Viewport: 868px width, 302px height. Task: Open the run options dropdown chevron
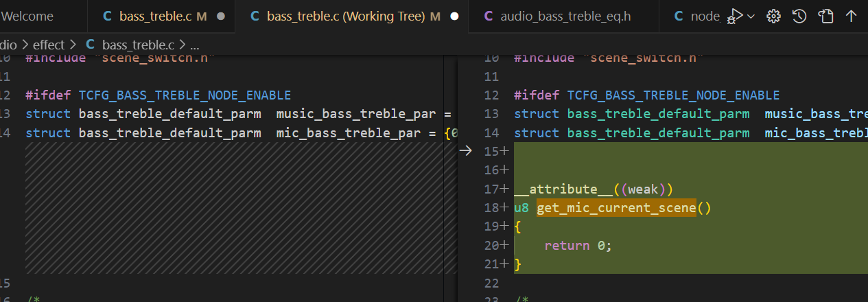[x=751, y=16]
